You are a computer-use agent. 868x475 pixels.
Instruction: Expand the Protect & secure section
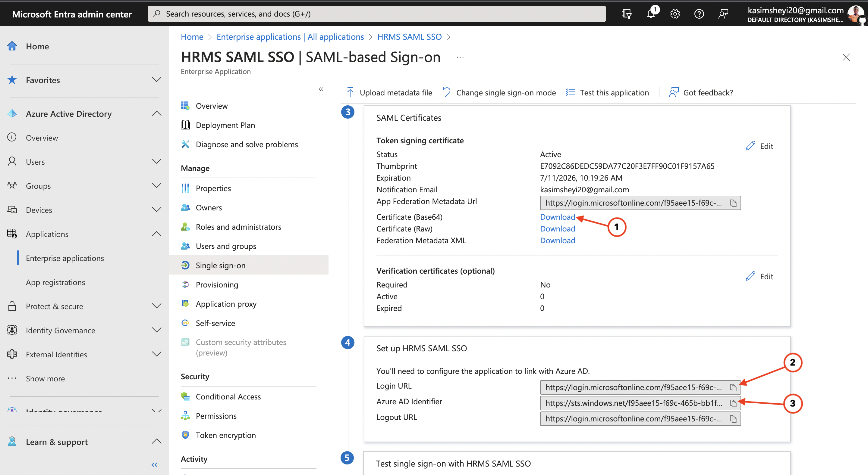click(156, 306)
